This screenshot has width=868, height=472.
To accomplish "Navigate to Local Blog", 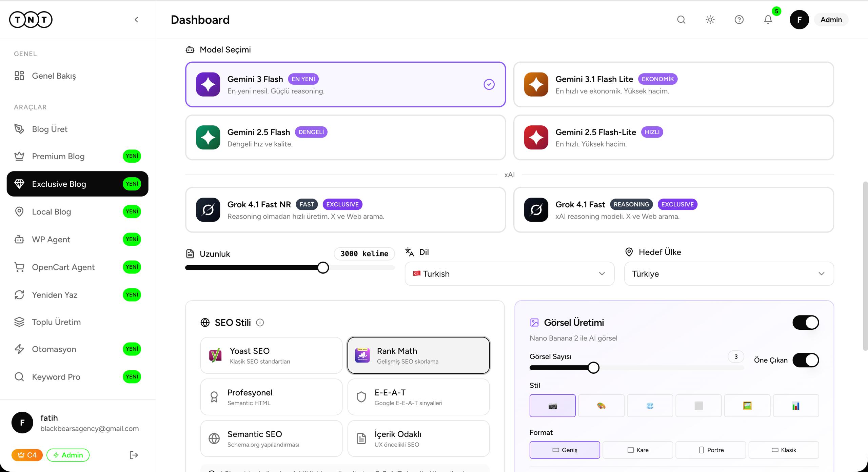I will [78, 212].
